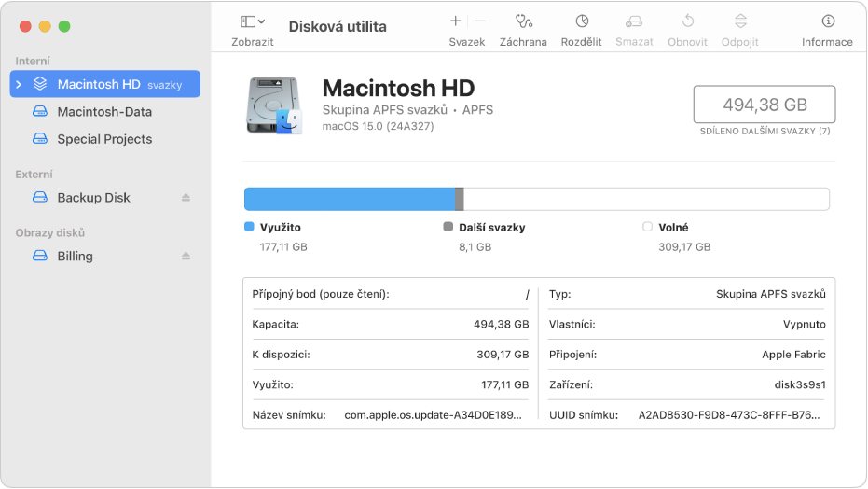The image size is (868, 489).
Task: Remove volume with minus button
Action: pos(480,21)
